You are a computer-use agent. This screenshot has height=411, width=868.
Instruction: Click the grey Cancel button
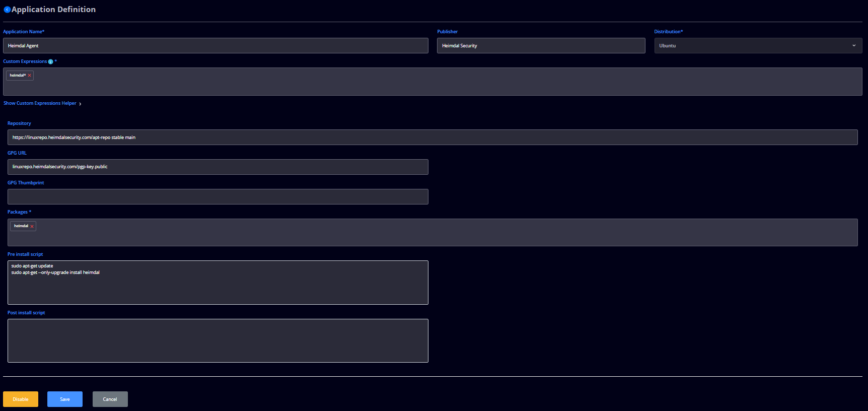(x=110, y=399)
